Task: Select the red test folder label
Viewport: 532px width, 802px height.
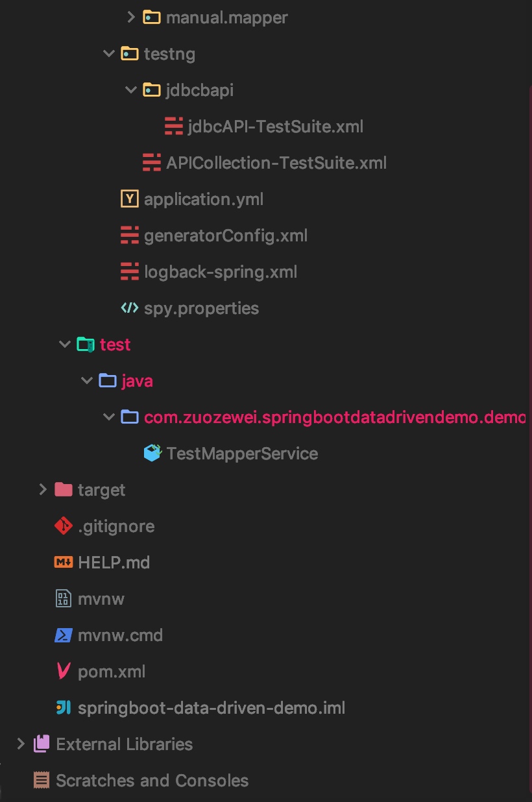Action: [115, 345]
